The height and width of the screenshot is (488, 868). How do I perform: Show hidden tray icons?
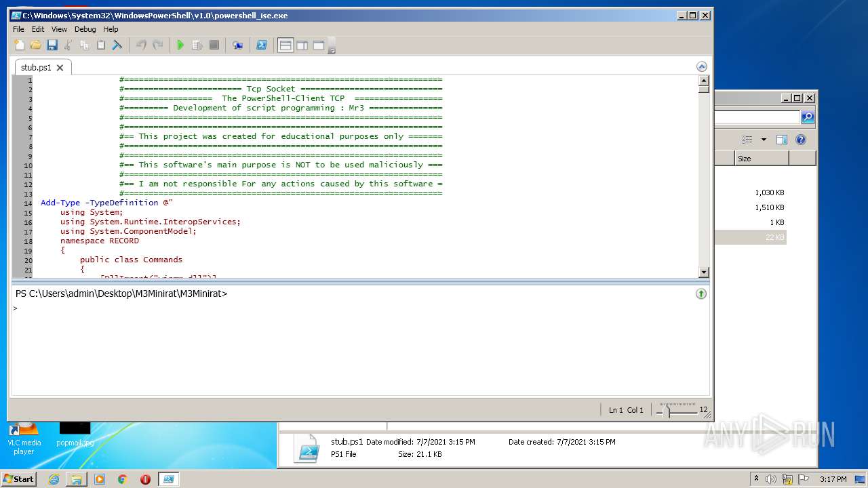pyautogui.click(x=756, y=479)
